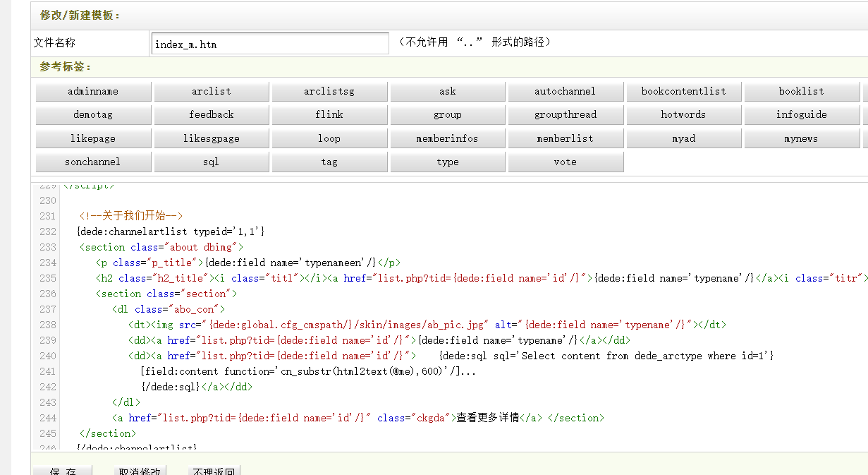Insert the demotag reference tag
This screenshot has width=868, height=475.
pyautogui.click(x=93, y=114)
